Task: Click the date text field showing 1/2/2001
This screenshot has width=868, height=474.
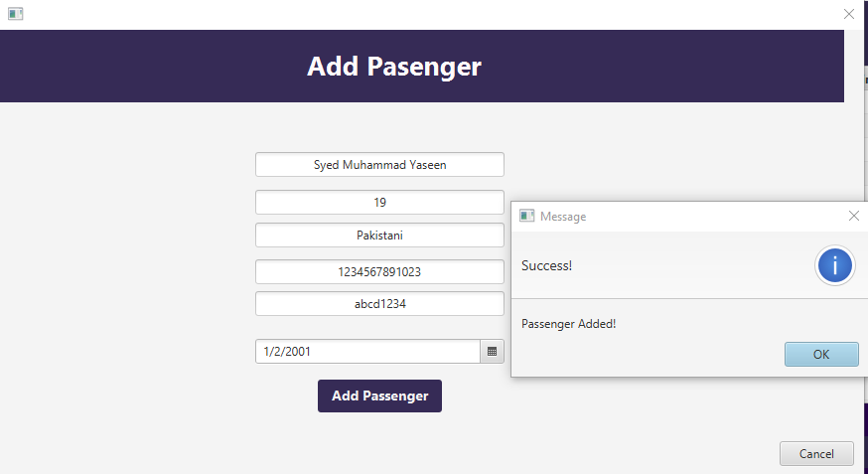Action: (367, 352)
